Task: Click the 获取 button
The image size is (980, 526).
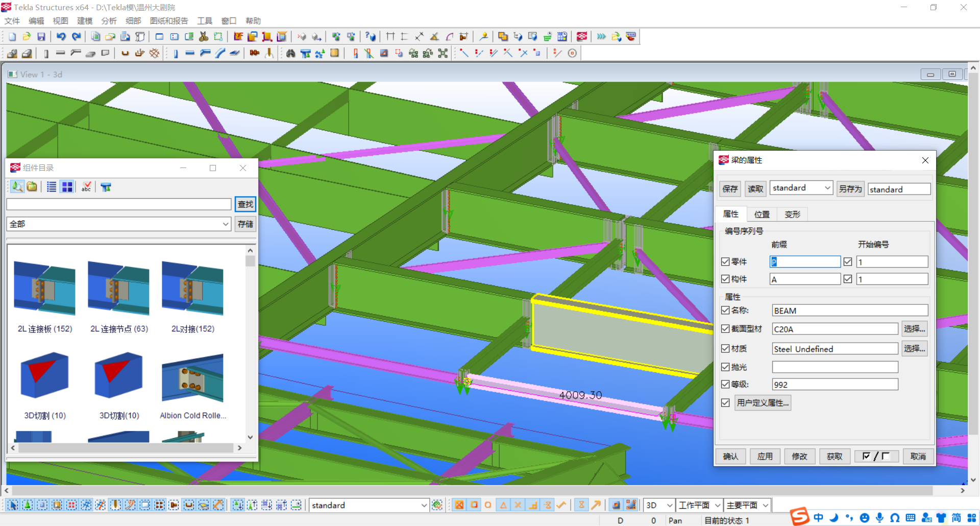Action: (835, 456)
